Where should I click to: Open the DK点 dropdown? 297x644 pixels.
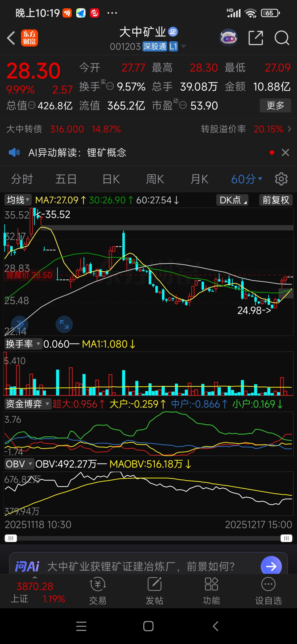click(232, 200)
